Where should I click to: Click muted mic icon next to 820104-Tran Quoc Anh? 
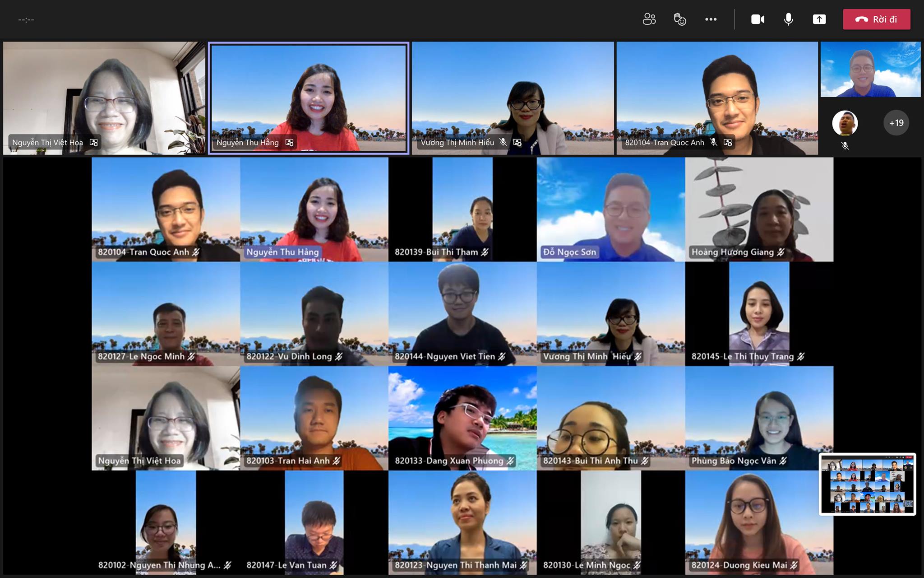714,142
